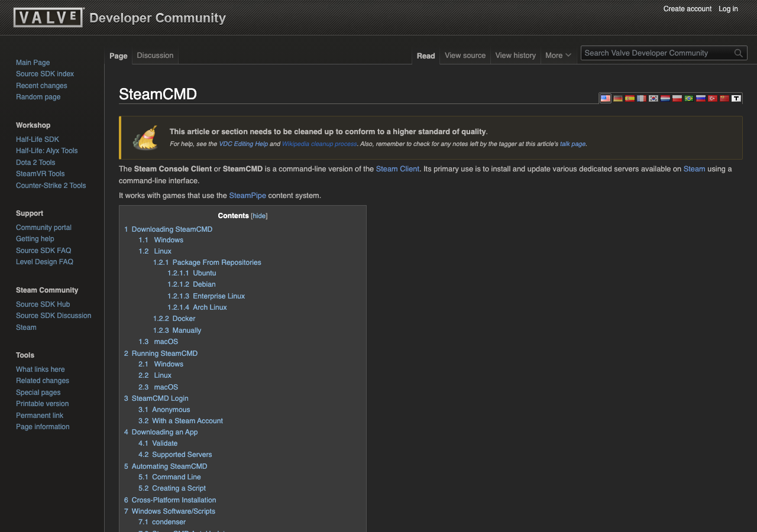Switch to the Russian flag language
757x532 pixels.
click(x=701, y=98)
